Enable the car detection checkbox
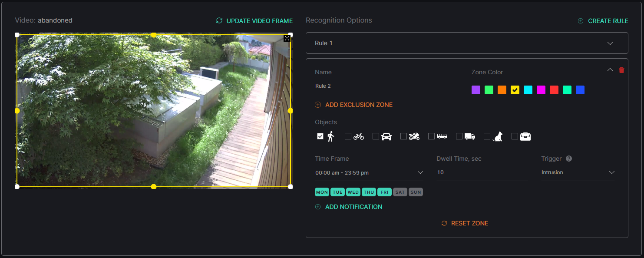644x258 pixels. (376, 136)
